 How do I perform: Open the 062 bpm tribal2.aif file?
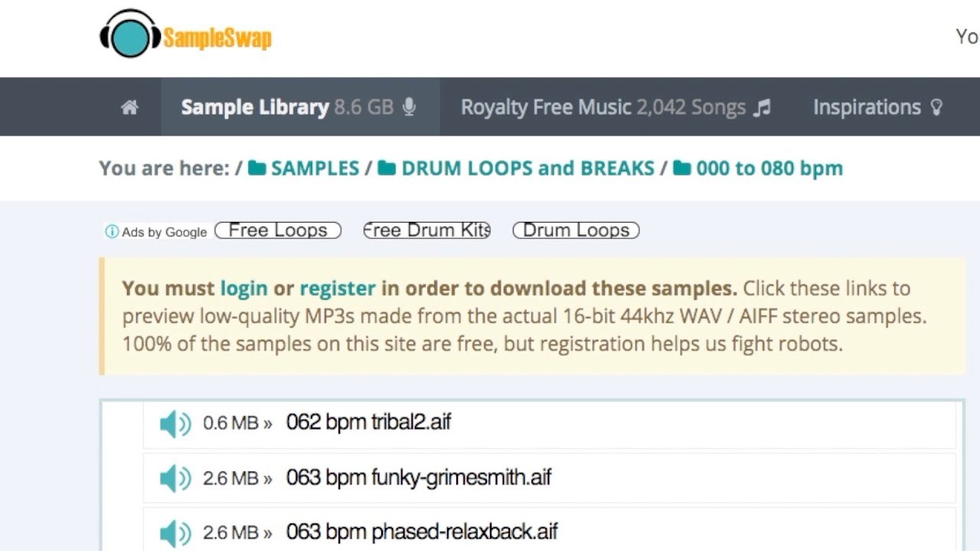tap(368, 422)
